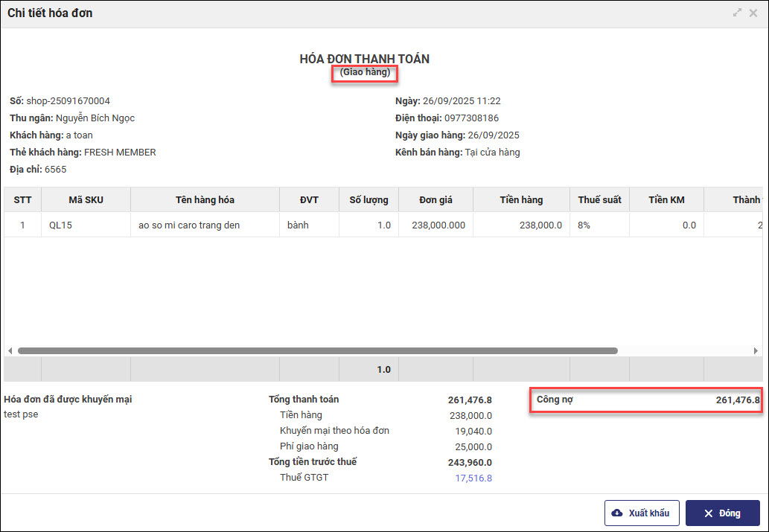Select the QL15 SKU cell
Image resolution: width=769 pixels, height=532 pixels.
click(60, 225)
